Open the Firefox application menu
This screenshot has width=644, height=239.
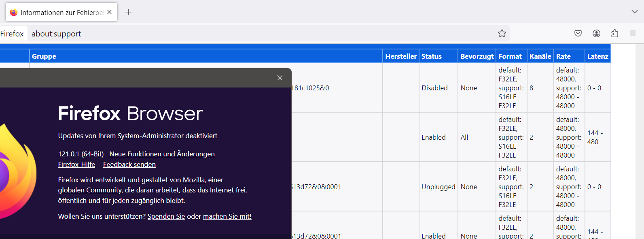pyautogui.click(x=633, y=33)
